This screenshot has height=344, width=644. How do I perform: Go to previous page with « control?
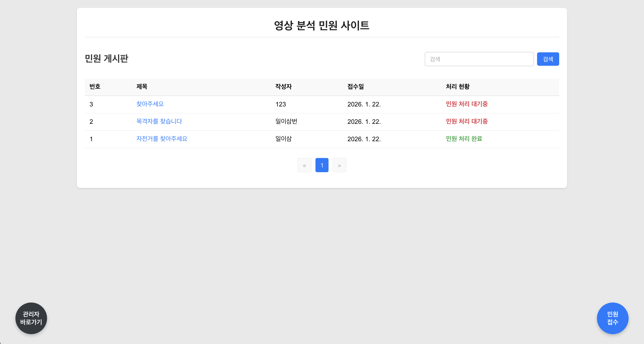click(304, 165)
